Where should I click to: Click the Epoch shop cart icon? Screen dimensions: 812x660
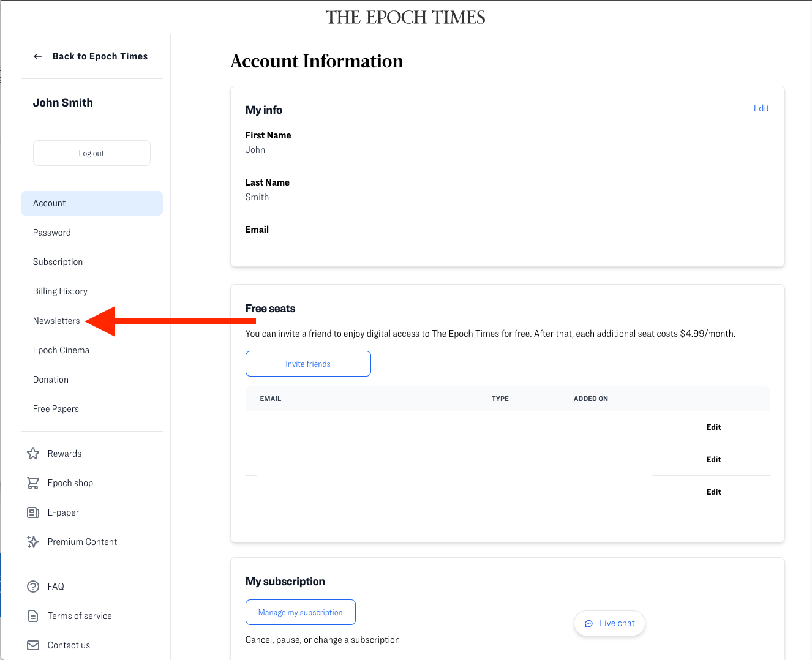(33, 483)
